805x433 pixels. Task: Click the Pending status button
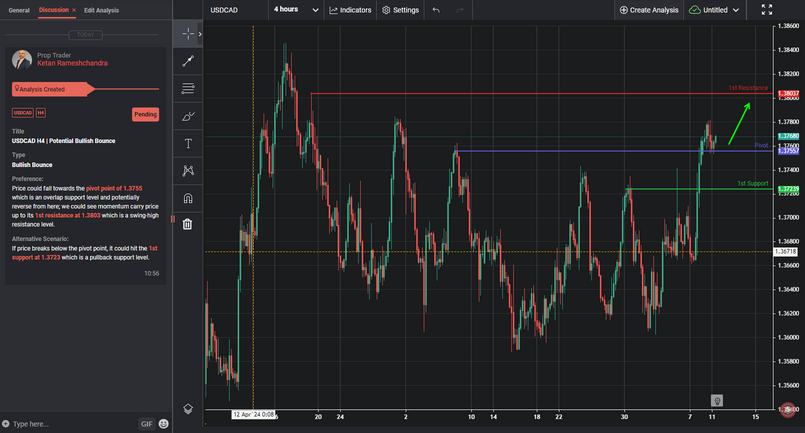[x=145, y=115]
